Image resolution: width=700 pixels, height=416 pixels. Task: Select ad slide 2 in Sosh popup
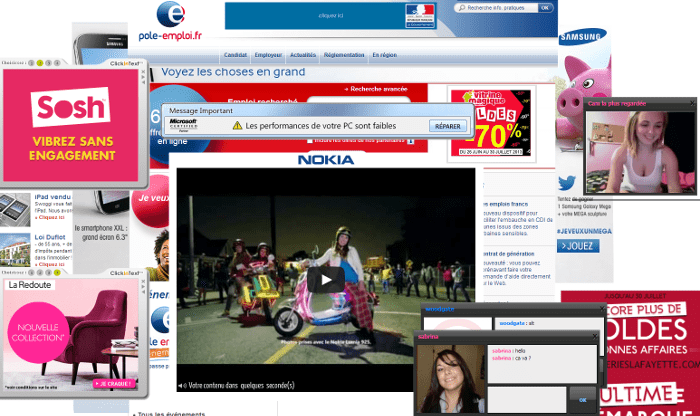pyautogui.click(x=39, y=63)
